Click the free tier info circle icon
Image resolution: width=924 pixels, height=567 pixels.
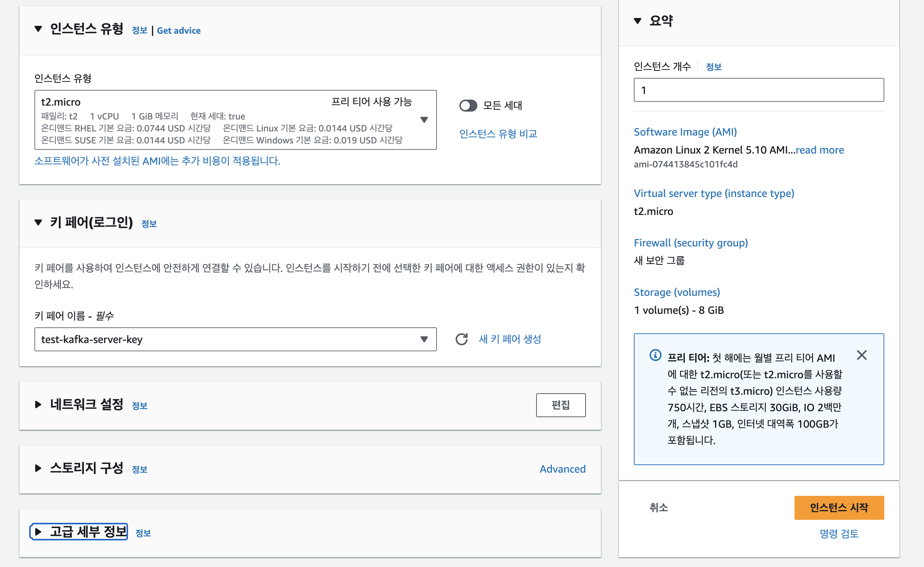tap(655, 355)
